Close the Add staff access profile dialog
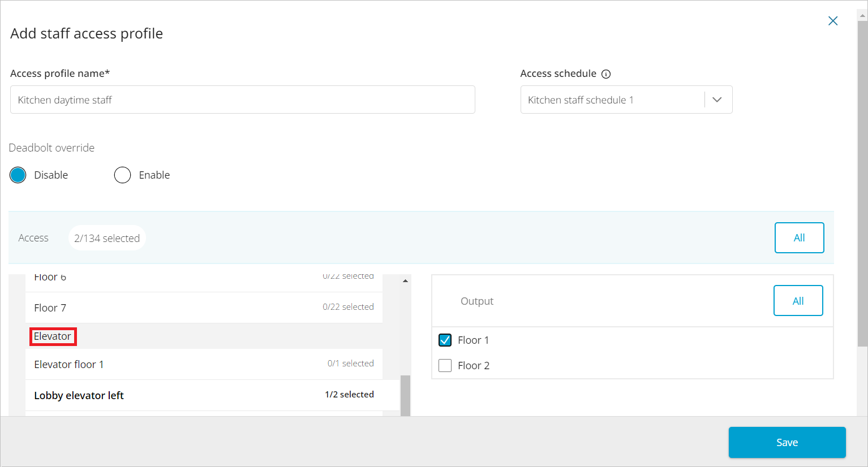The image size is (868, 467). tap(833, 21)
